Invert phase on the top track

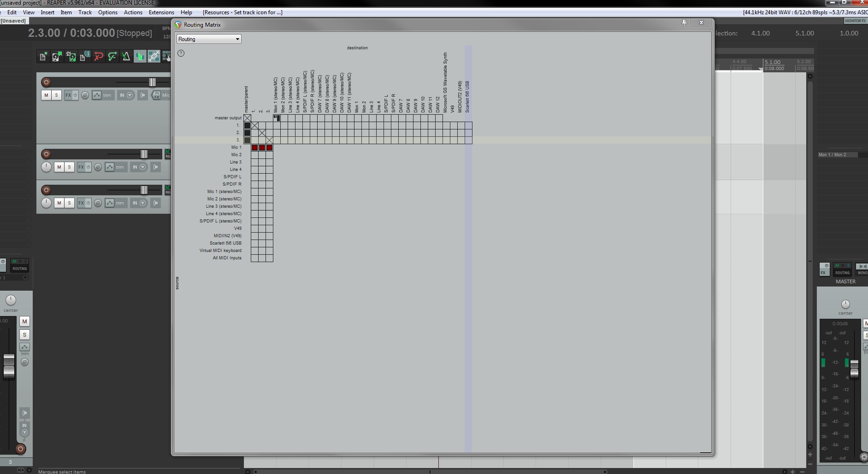click(85, 95)
